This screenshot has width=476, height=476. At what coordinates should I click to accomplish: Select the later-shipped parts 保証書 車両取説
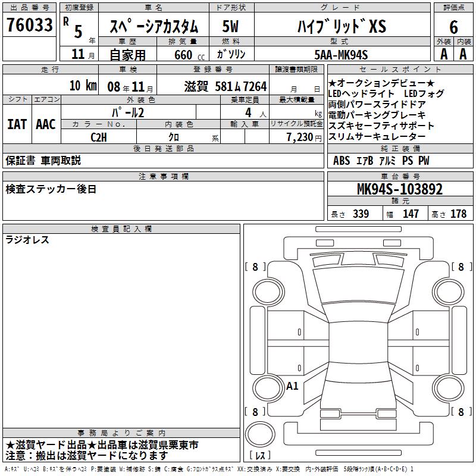point(43,161)
